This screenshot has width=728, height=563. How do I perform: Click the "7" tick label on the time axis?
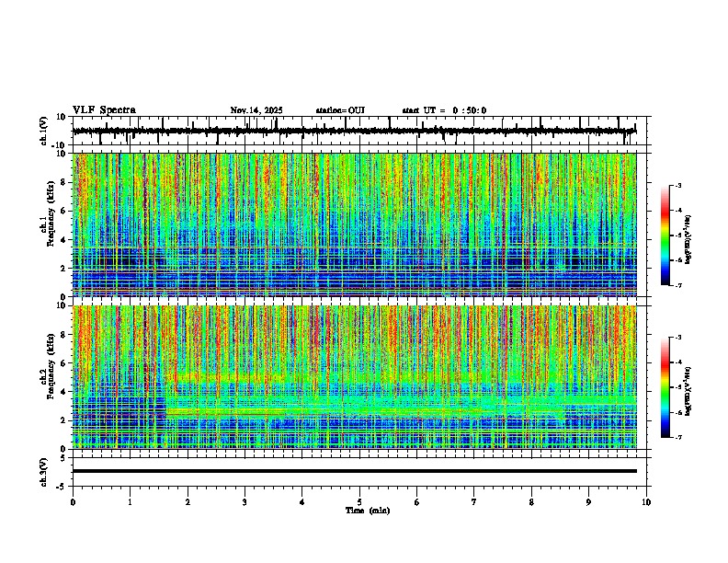pos(474,502)
